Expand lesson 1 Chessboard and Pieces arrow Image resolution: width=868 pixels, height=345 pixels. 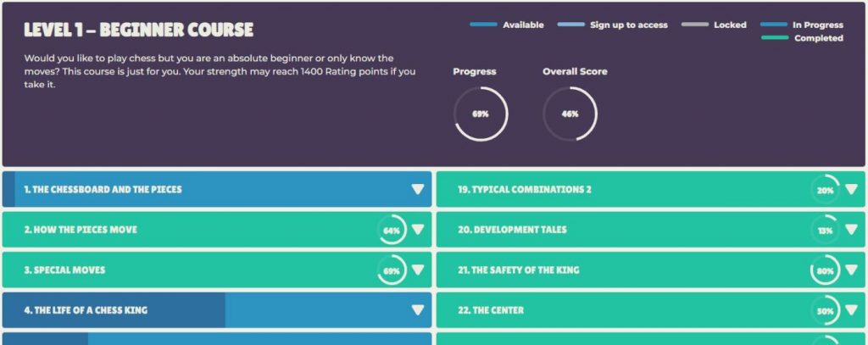tap(418, 189)
